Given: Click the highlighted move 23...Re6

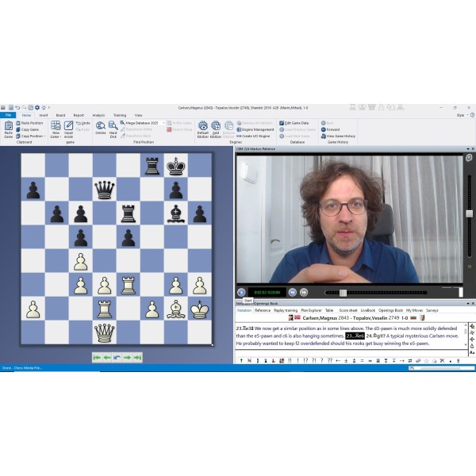Looking at the screenshot, I should 355,336.
